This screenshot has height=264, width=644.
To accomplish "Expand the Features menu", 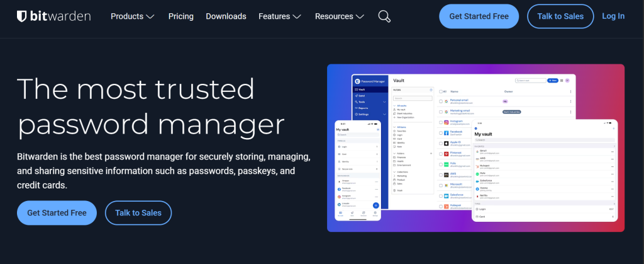I will (x=280, y=16).
